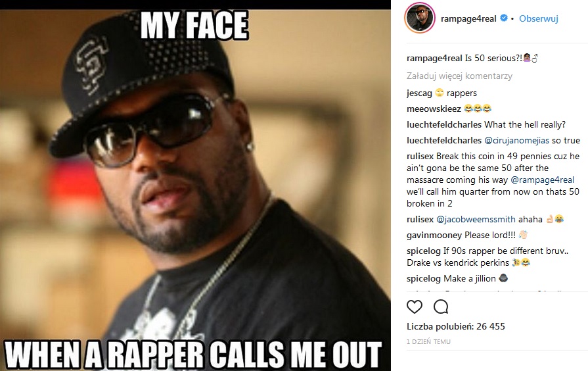The image size is (588, 371).
Task: Open the 1 DZIEŃ TEMU timestamp
Action: coord(428,341)
